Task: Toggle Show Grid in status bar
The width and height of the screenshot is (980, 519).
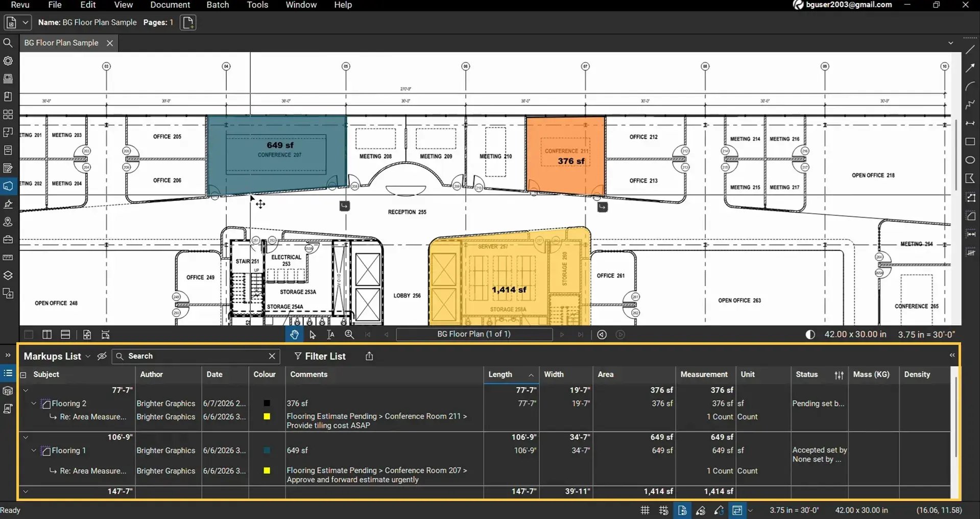Action: tap(645, 510)
